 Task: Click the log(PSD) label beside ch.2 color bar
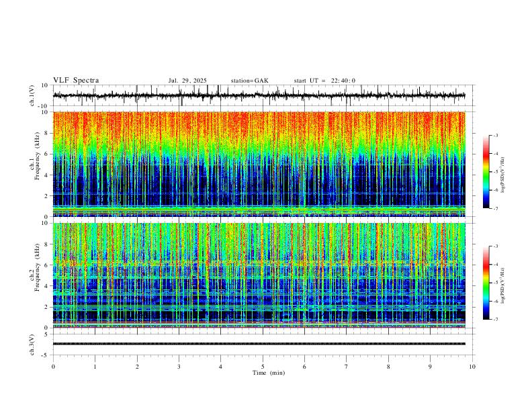tap(503, 286)
